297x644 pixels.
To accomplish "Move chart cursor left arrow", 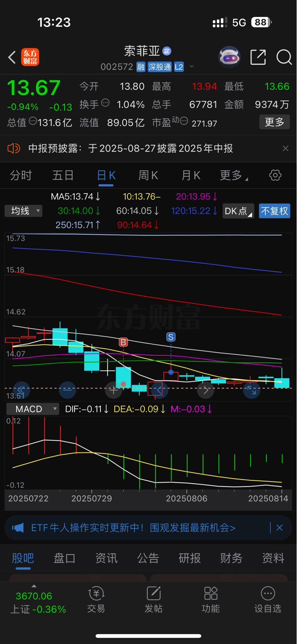I will pyautogui.click(x=159, y=390).
